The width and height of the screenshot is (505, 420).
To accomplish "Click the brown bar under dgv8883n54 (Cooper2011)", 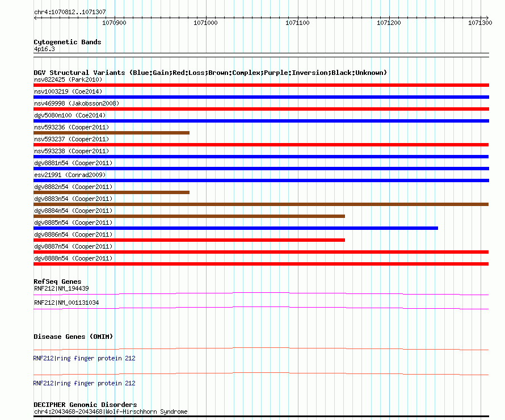I will (261, 204).
